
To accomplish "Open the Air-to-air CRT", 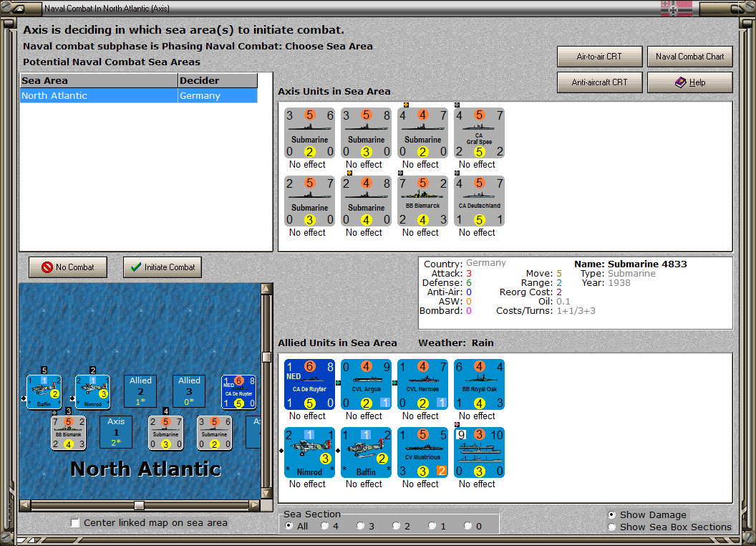I will (x=599, y=57).
